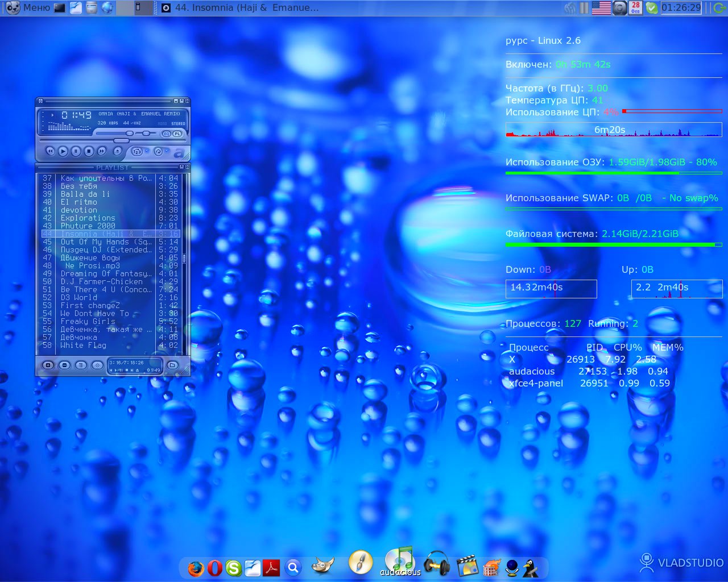728x582 pixels.
Task: Open the Меню panel menu
Action: [28, 7]
